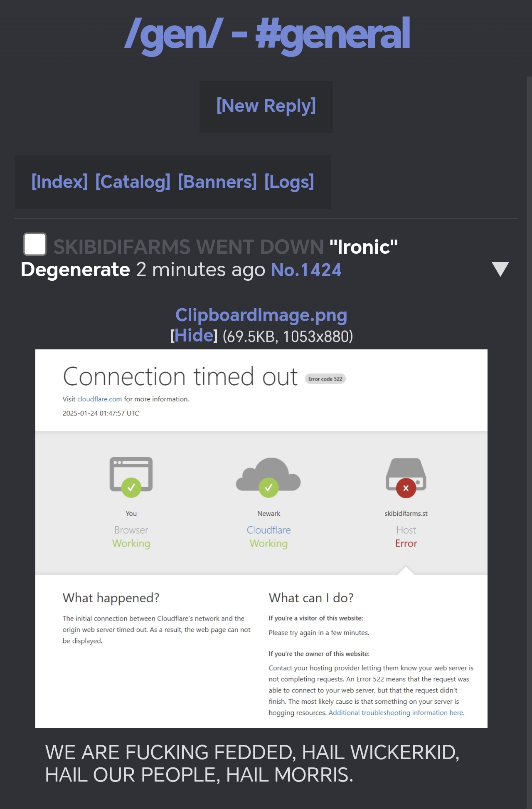Screen dimensions: 532x809
Task: View the board [Logs]
Action: 289,182
